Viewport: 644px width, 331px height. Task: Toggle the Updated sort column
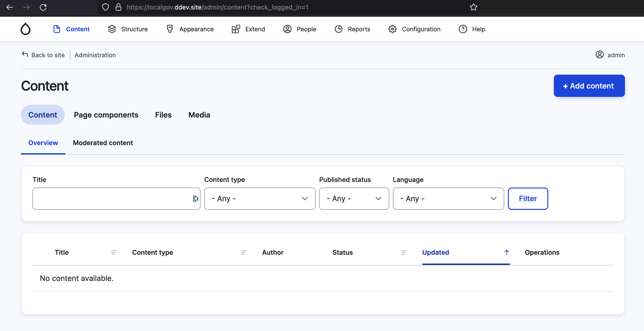click(x=436, y=252)
